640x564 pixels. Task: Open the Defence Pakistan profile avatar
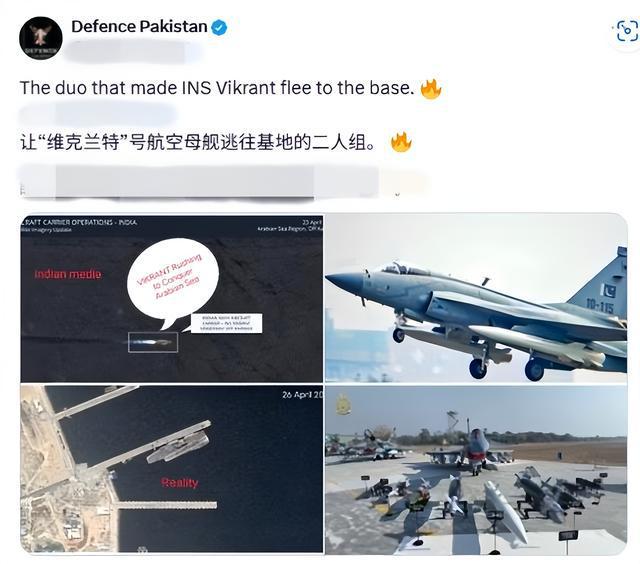coord(41,38)
